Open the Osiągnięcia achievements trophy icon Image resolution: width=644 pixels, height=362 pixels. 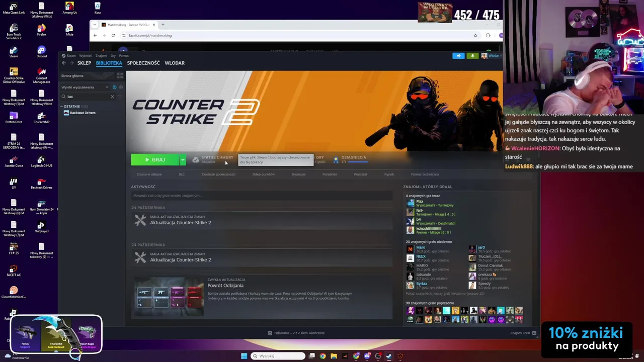pyautogui.click(x=336, y=159)
